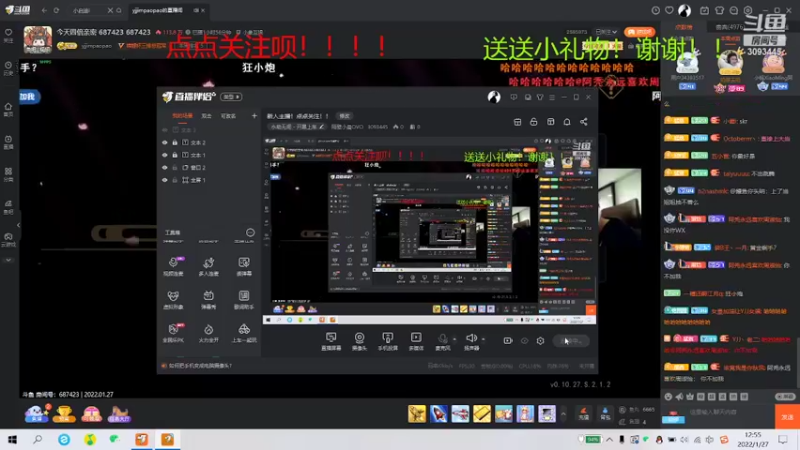Click the blue 加我 badge on the video
The image size is (800, 450).
tap(29, 97)
